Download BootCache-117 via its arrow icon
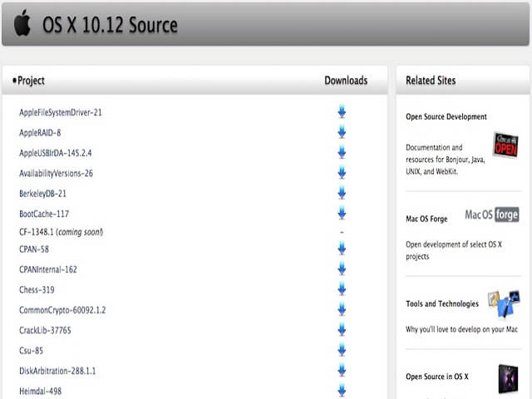 click(x=342, y=214)
